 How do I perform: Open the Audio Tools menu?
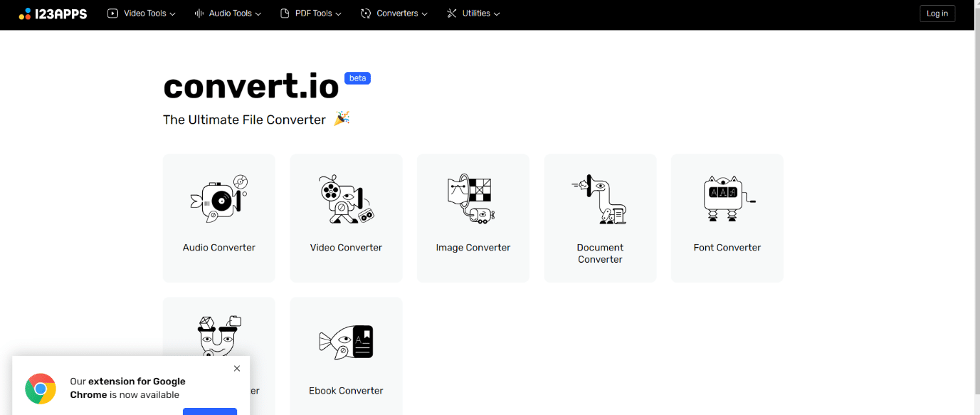(228, 14)
